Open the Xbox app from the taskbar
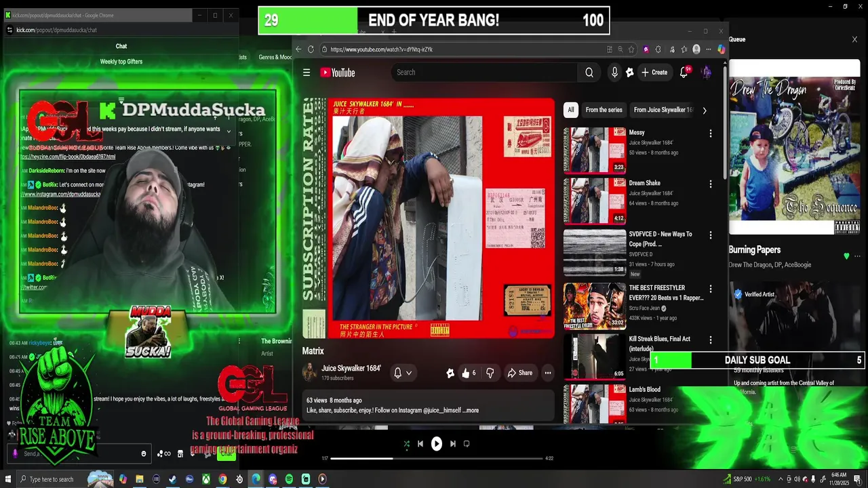868x488 pixels. (206, 479)
